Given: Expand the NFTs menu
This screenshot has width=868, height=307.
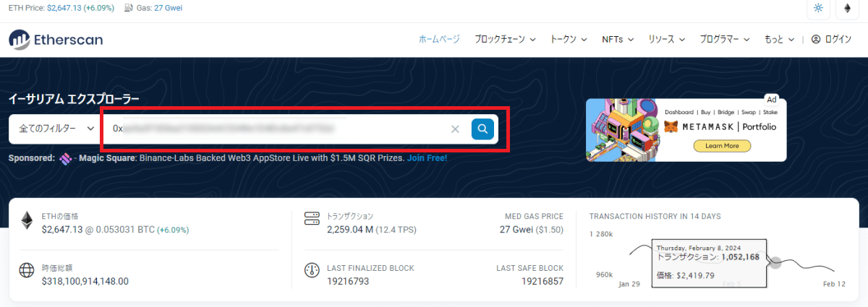Looking at the screenshot, I should [617, 40].
